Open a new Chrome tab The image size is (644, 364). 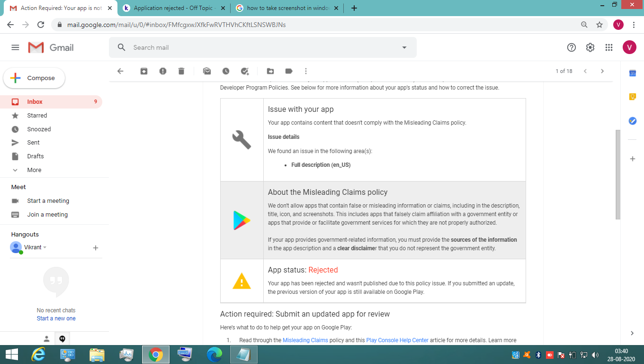[x=354, y=8]
